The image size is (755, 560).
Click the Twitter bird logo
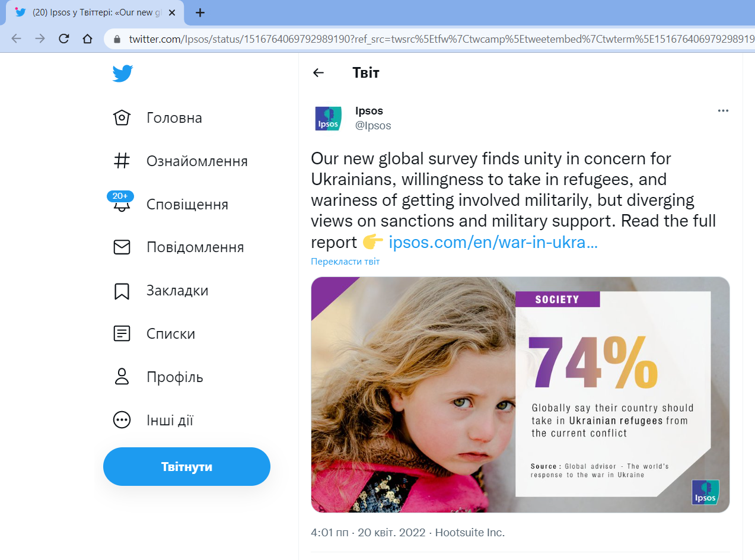(x=123, y=74)
